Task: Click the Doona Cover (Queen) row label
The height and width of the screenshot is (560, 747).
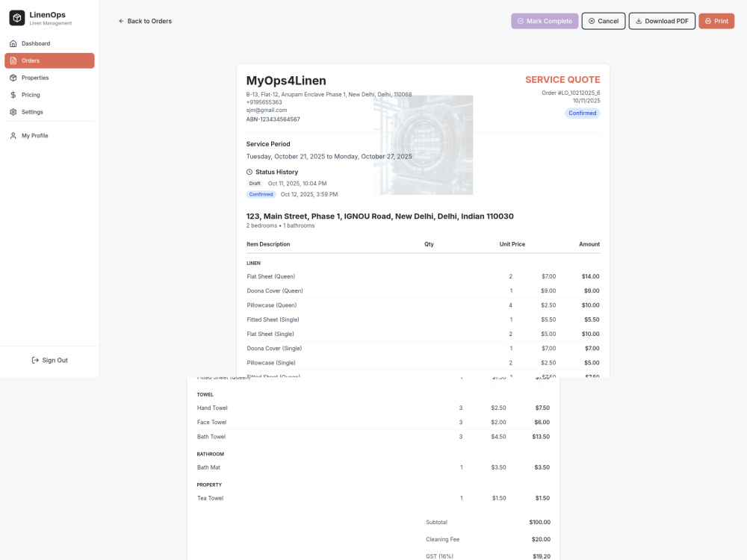Action: tap(274, 291)
